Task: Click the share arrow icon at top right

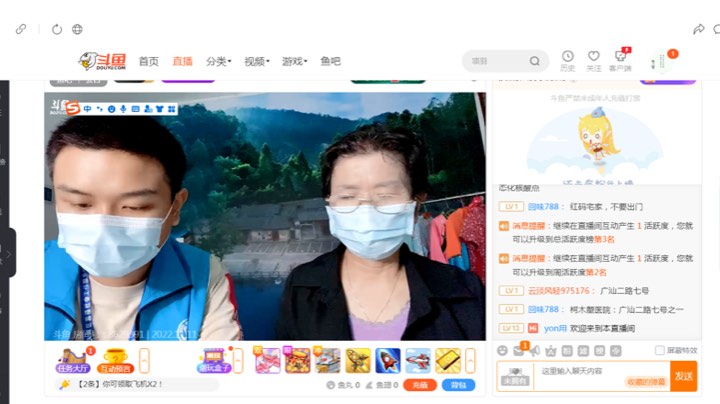Action: [x=698, y=29]
